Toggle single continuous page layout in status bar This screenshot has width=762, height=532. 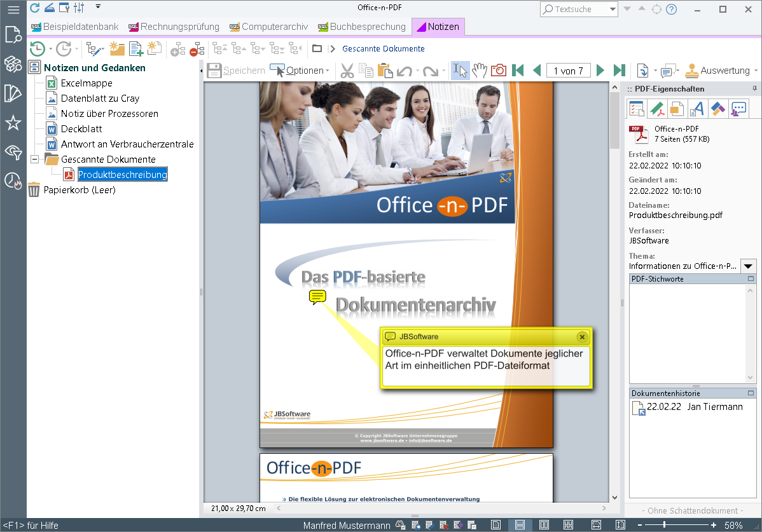(x=520, y=525)
